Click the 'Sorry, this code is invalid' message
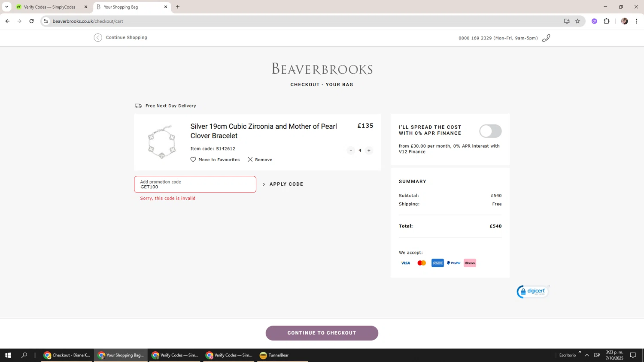 (x=168, y=198)
